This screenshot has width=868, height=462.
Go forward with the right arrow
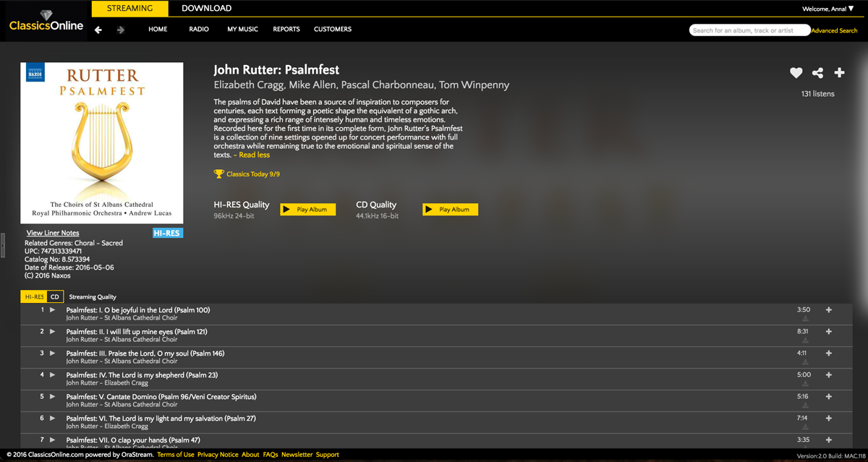point(121,30)
